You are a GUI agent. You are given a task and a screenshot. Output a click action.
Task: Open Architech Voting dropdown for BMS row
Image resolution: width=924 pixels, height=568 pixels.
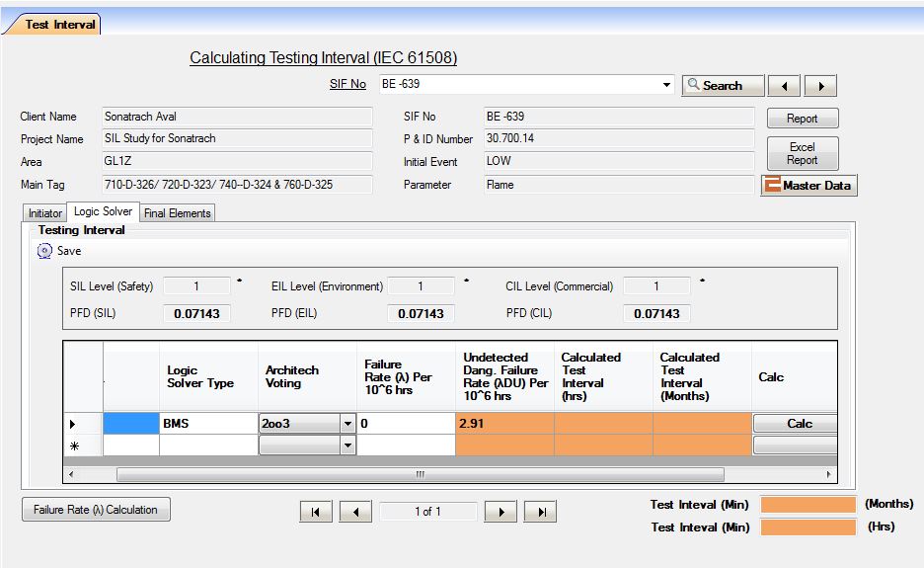click(x=346, y=424)
